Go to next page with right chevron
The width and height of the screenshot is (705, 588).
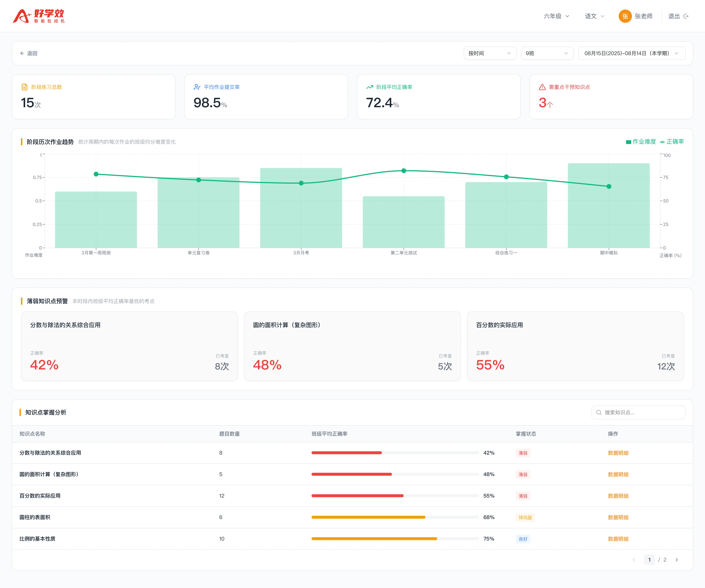[x=677, y=560]
